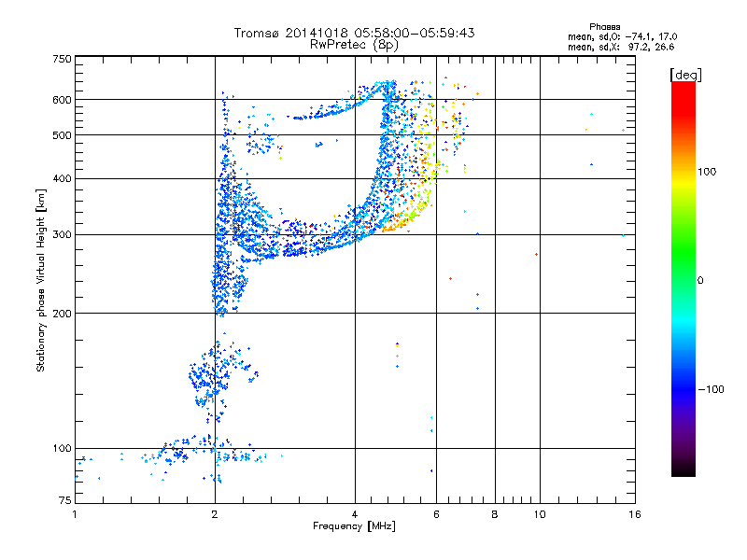Click the x-axis tick label '4'
Viewport: 747px width, 560px height.
point(355,514)
